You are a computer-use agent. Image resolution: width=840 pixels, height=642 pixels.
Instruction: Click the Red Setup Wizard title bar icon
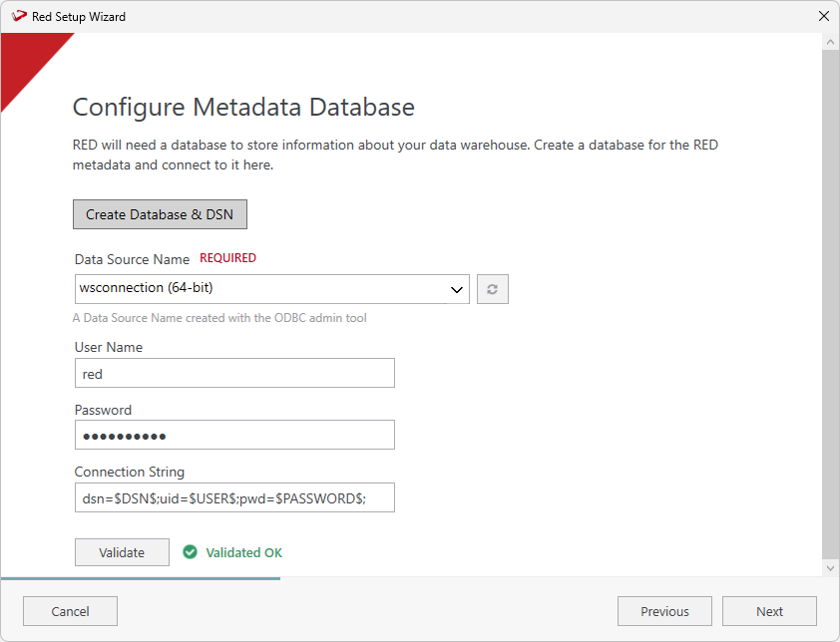tap(18, 17)
